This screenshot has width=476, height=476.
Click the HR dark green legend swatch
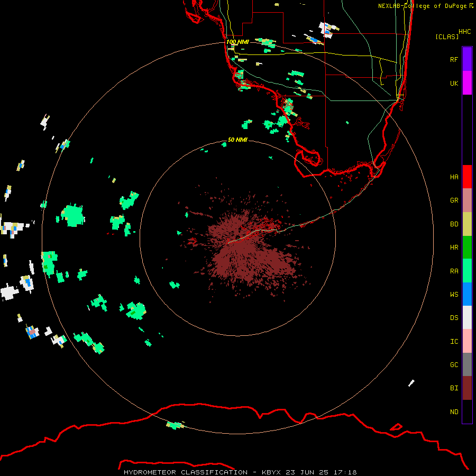(x=467, y=247)
